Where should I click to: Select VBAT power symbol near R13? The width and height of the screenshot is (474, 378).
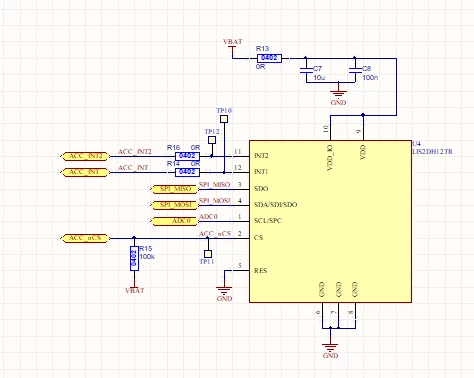pyautogui.click(x=232, y=44)
